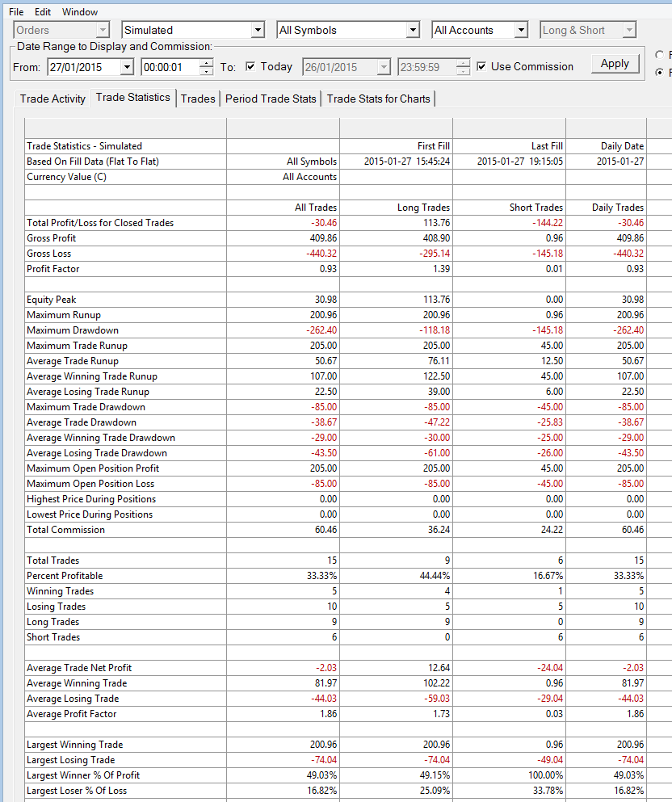Expand the All Symbols dropdown
Screen dimensions: 672x802
[x=414, y=30]
